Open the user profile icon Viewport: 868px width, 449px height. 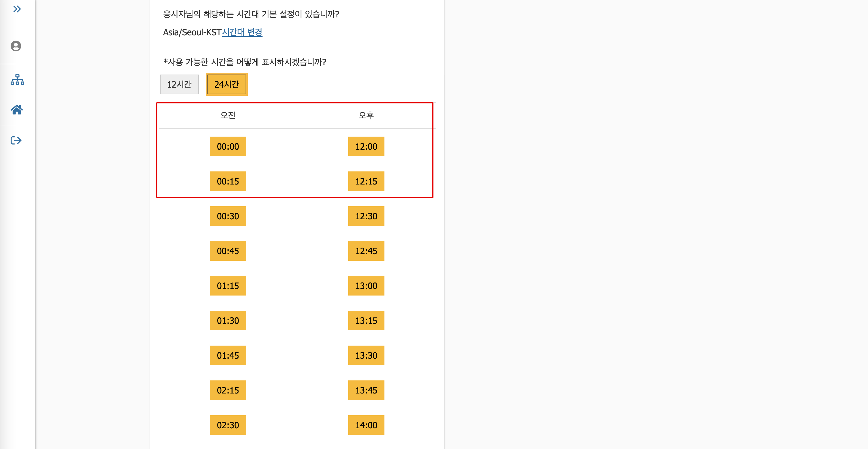click(16, 46)
